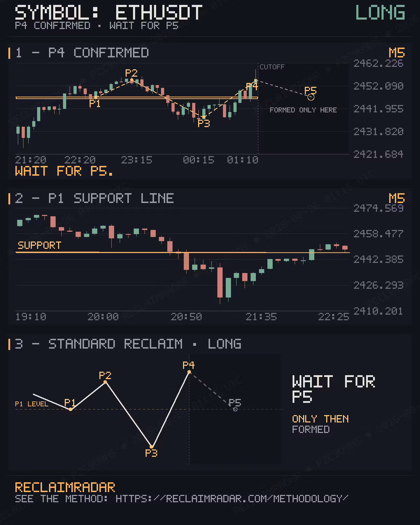Click the P1 LEVEL label in the diagram

click(x=31, y=404)
